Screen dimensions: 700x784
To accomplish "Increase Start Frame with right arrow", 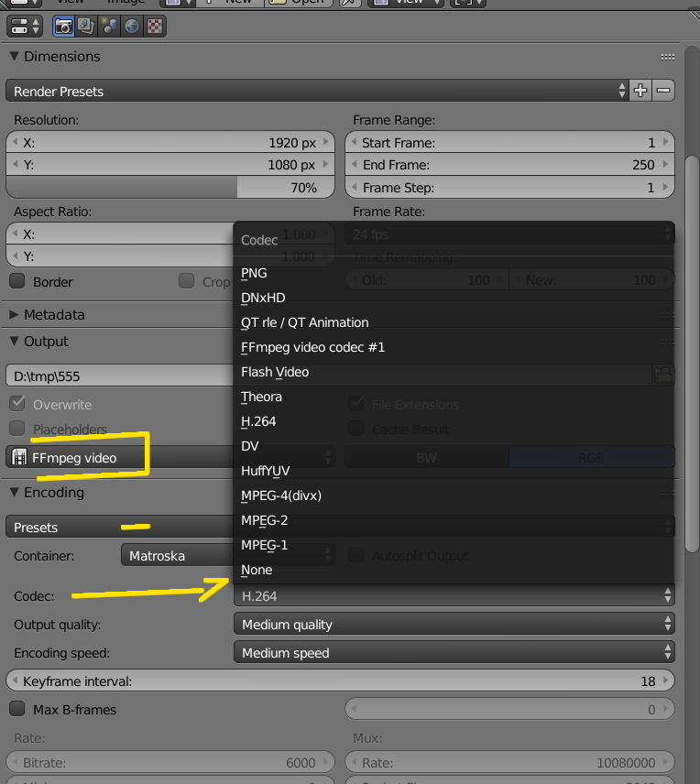I will tap(665, 142).
